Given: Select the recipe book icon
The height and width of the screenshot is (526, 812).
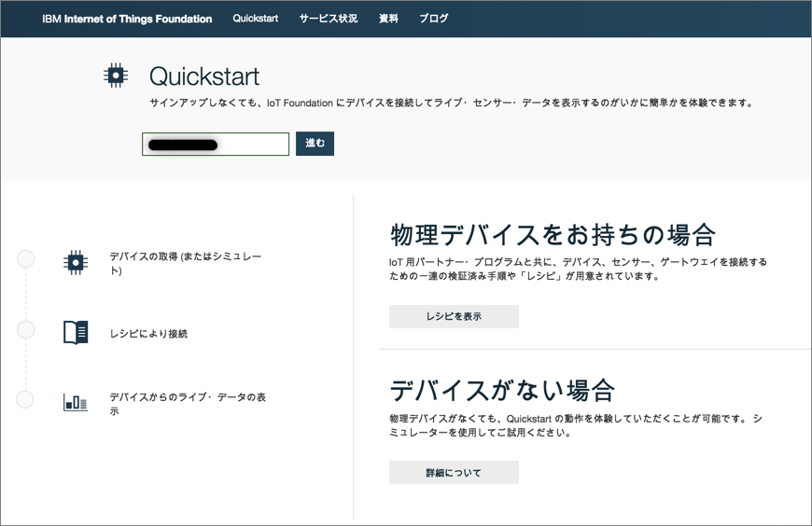Looking at the screenshot, I should click(76, 332).
